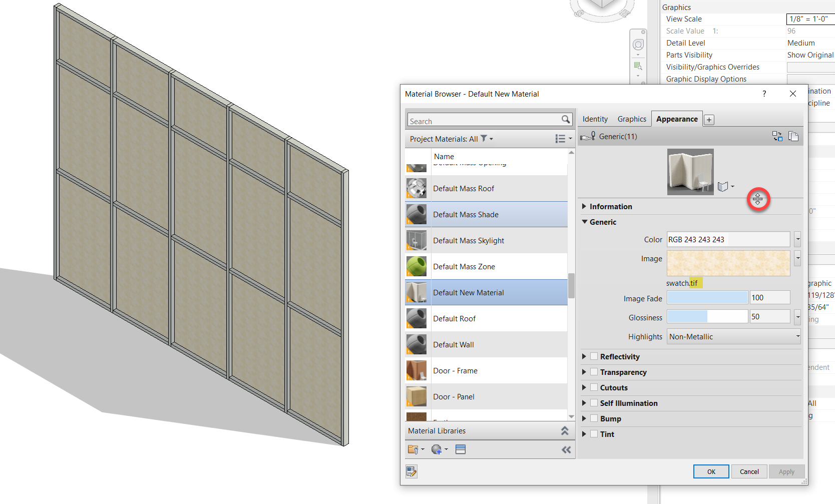Open the Highlights Non-Metallic dropdown
The width and height of the screenshot is (835, 504).
coord(798,336)
